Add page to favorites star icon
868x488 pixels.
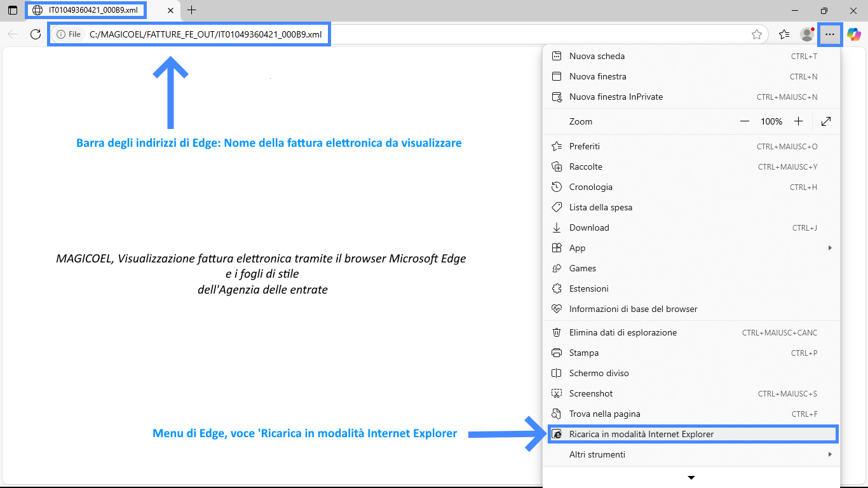click(x=757, y=34)
